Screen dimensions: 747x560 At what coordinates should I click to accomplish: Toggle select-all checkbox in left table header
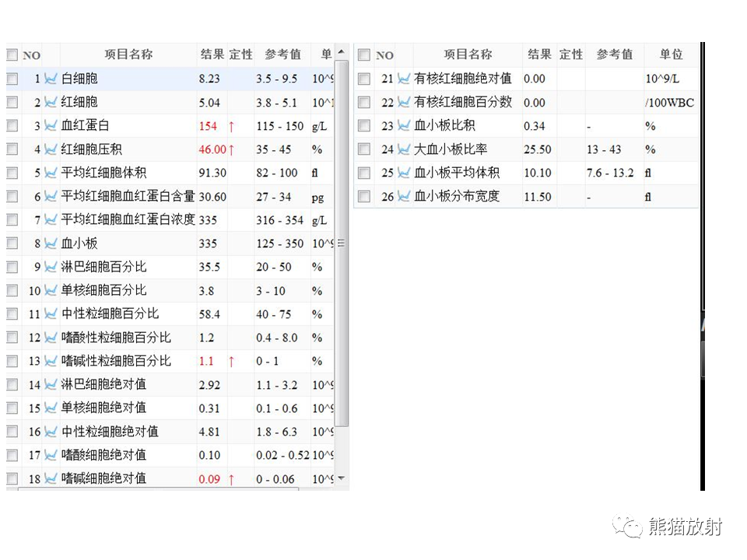pyautogui.click(x=12, y=54)
